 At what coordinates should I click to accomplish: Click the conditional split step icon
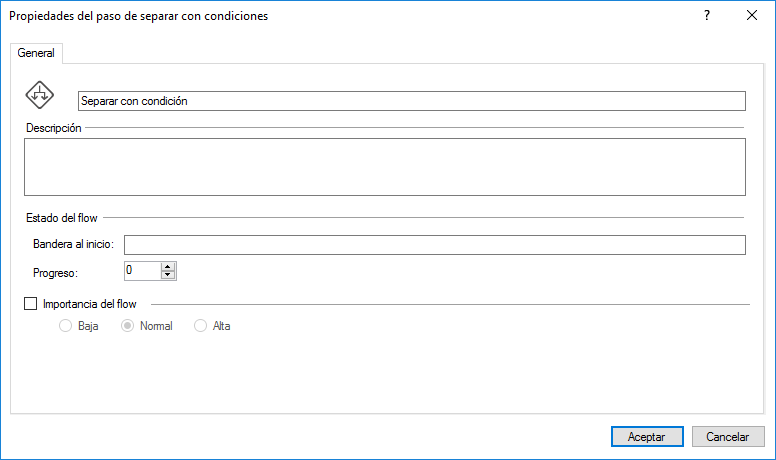pyautogui.click(x=40, y=95)
